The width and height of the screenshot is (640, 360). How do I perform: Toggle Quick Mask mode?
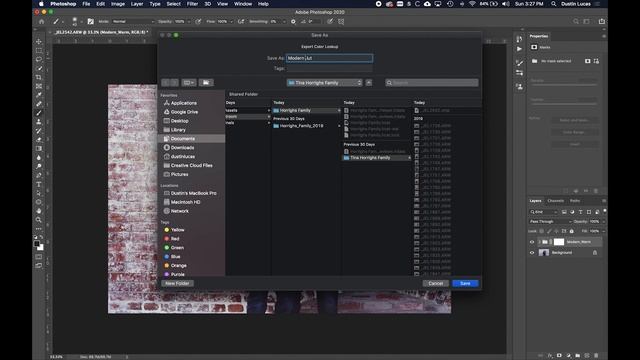pyautogui.click(x=39, y=257)
